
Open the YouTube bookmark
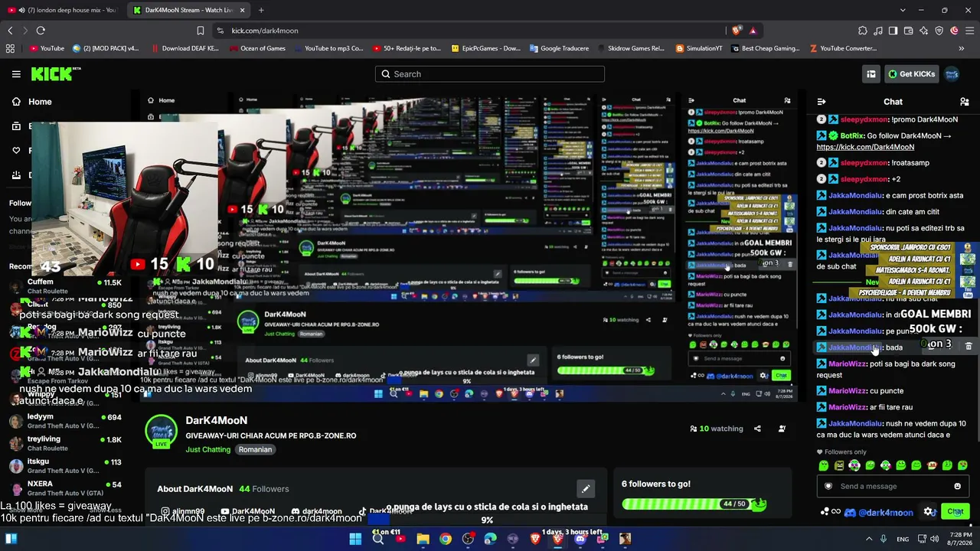coord(47,48)
